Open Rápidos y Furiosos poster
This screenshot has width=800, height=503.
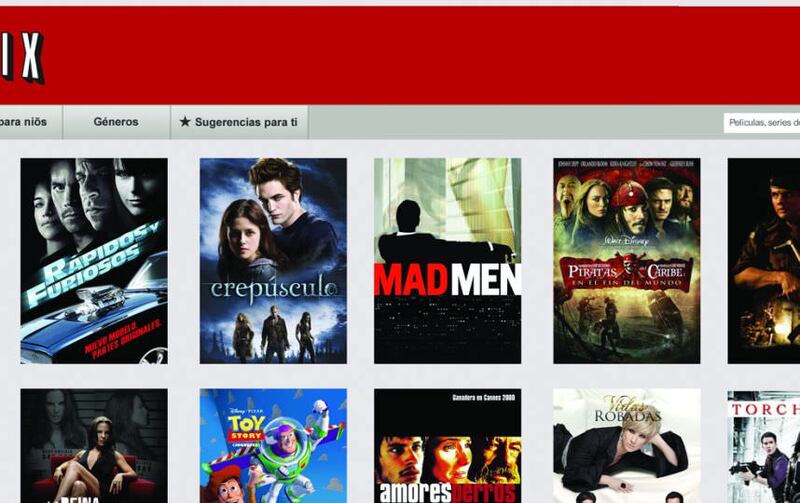94,261
